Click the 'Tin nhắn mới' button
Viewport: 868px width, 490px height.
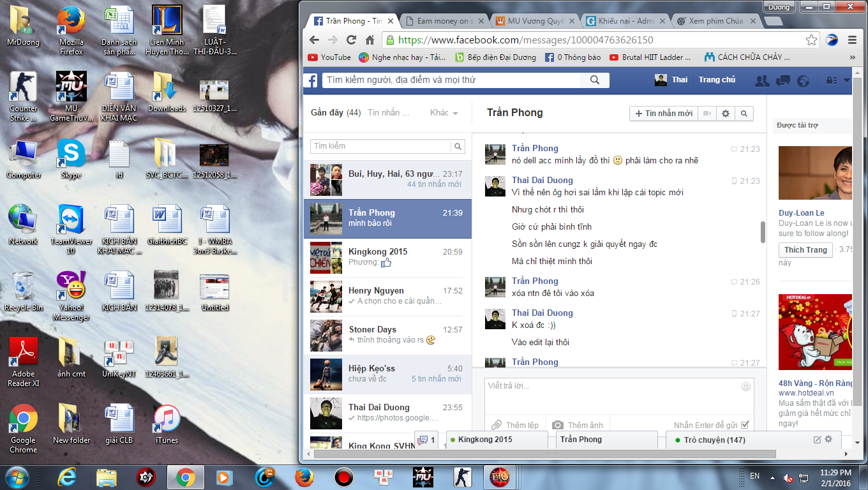pyautogui.click(x=663, y=114)
